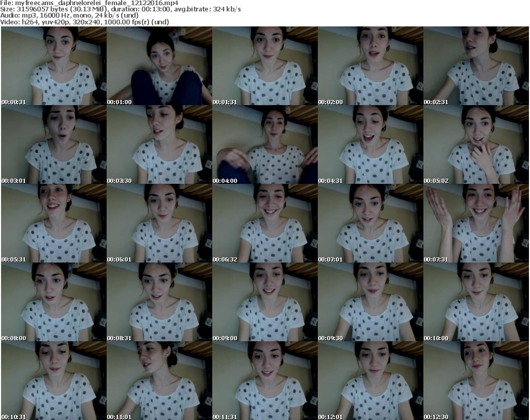Choose the thumbnail stamped 00:10:31
Image resolution: width=530 pixels, height=420 pixels.
click(54, 381)
